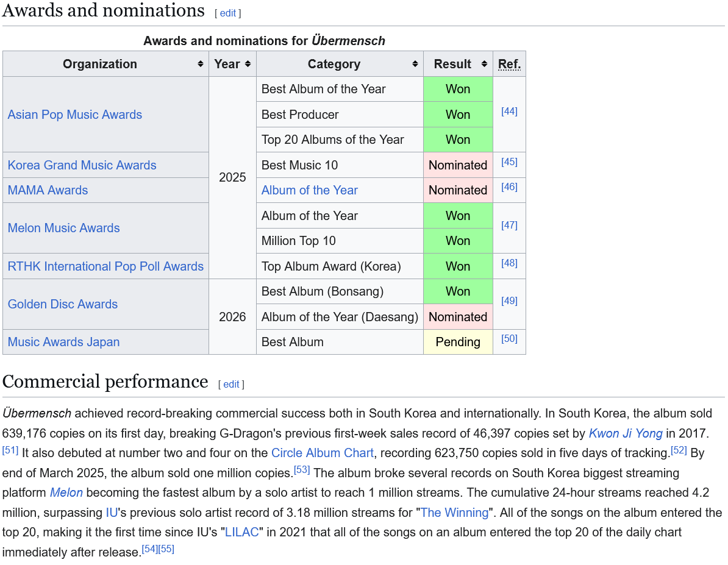
Task: Sort table by Result column arrows
Action: tap(484, 64)
